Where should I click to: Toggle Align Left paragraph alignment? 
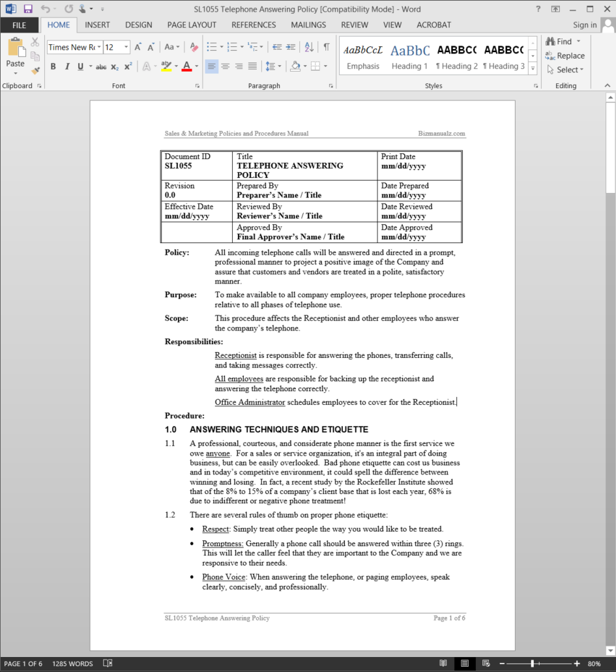[211, 66]
